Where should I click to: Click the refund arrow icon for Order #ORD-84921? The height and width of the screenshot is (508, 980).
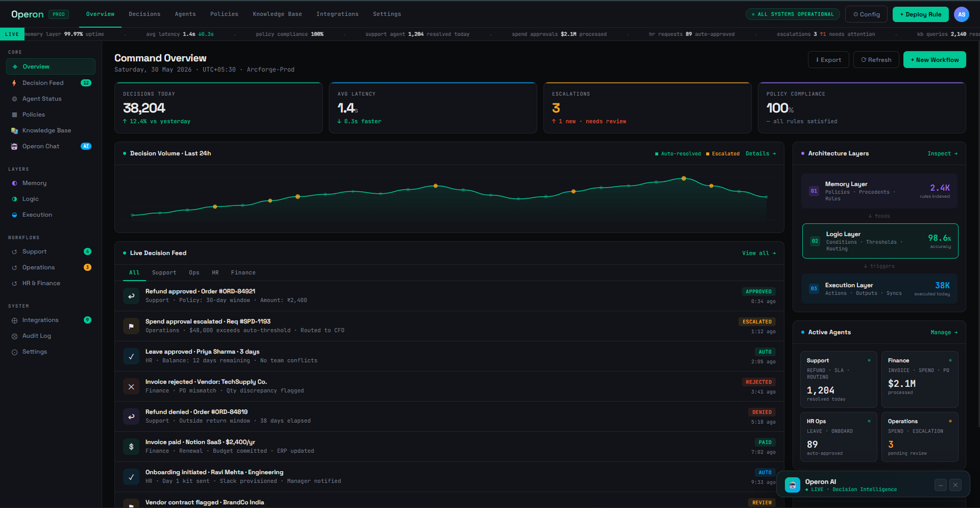(131, 296)
